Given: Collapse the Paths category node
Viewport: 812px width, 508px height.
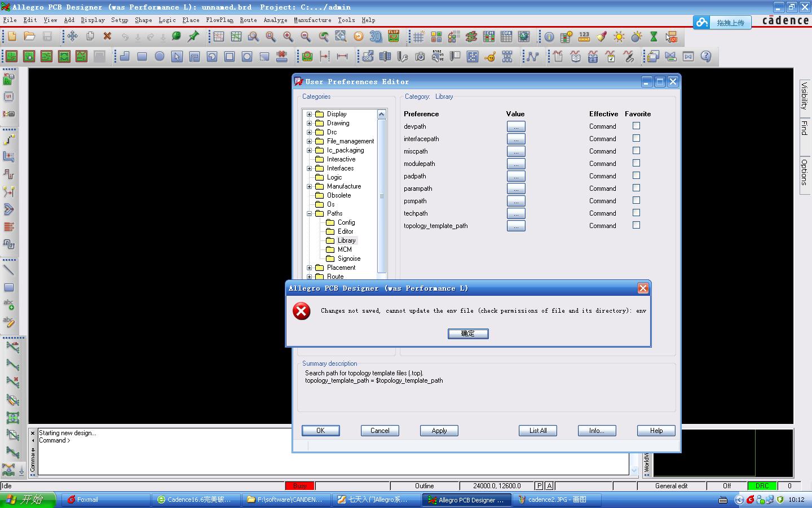Looking at the screenshot, I should [309, 213].
